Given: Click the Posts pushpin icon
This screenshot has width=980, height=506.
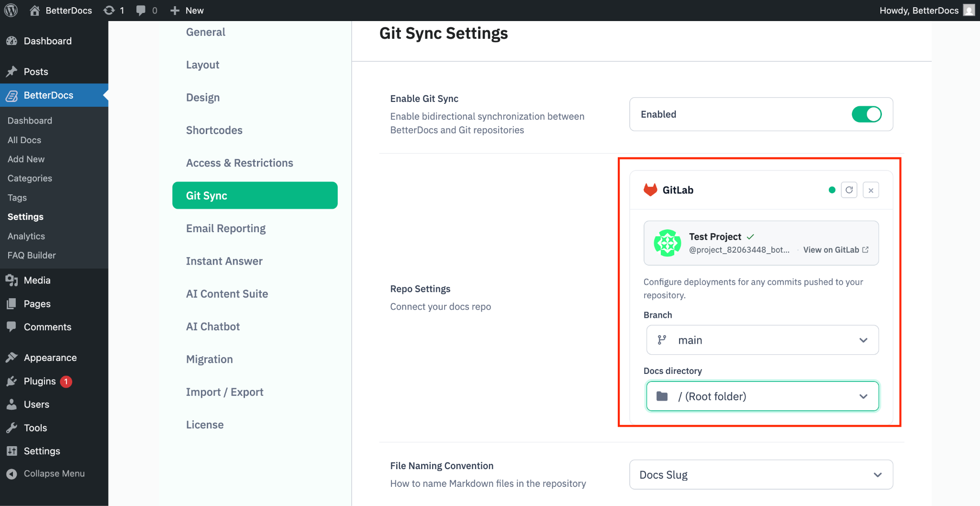Looking at the screenshot, I should pyautogui.click(x=12, y=72).
